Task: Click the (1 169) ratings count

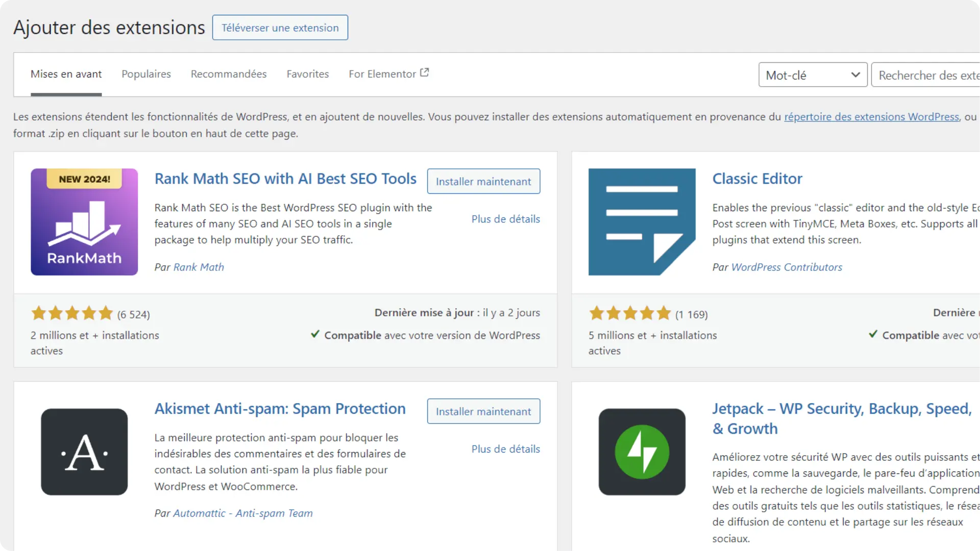Action: click(x=692, y=314)
